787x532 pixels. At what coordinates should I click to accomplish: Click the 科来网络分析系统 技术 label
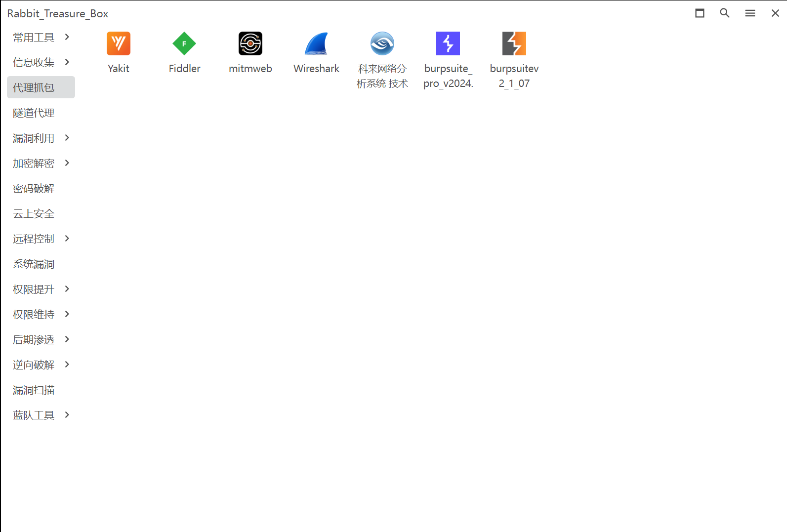[x=382, y=76]
